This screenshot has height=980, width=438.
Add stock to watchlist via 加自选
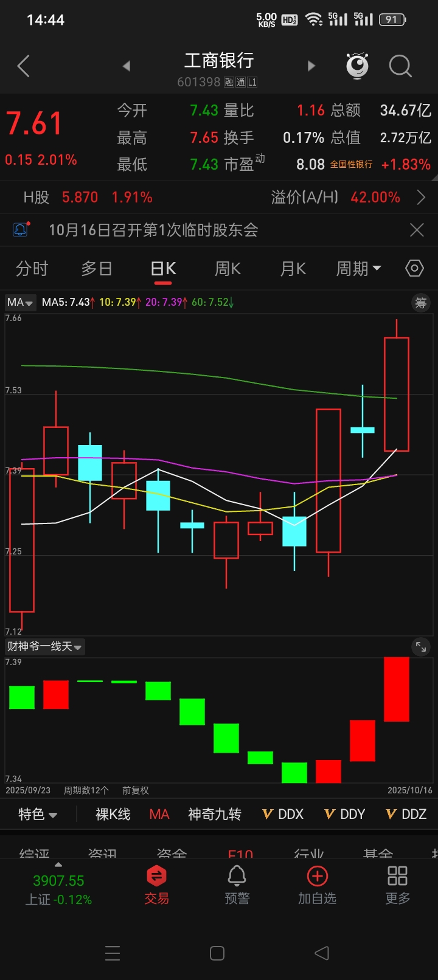[317, 885]
